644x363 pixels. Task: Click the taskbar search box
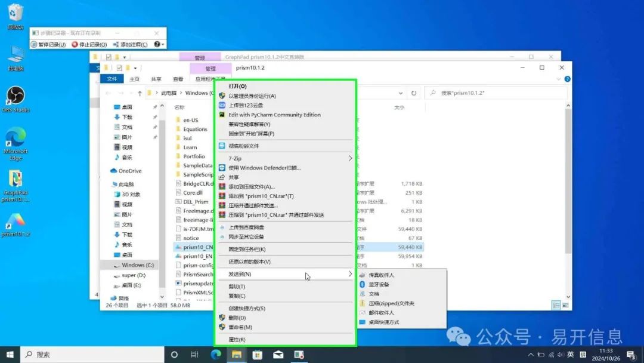pos(92,355)
